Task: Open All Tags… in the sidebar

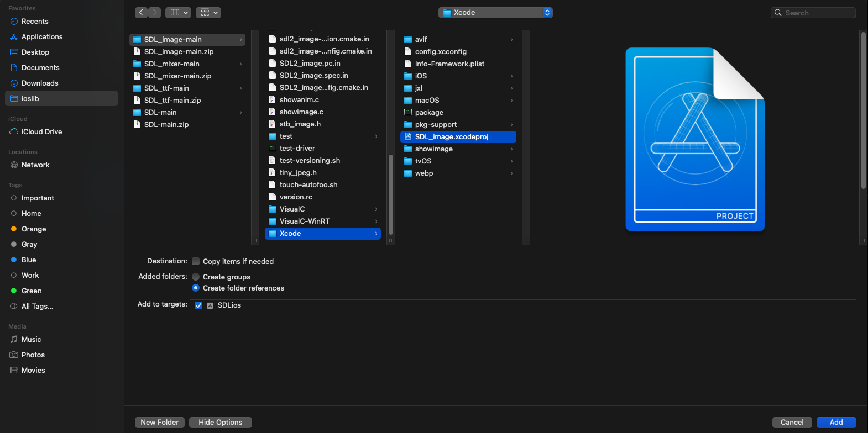Action: [x=61, y=306]
